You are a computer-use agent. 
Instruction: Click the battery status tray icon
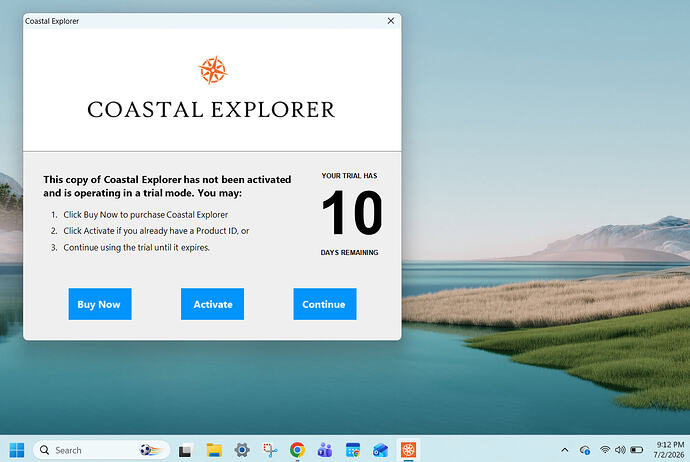pyautogui.click(x=636, y=450)
